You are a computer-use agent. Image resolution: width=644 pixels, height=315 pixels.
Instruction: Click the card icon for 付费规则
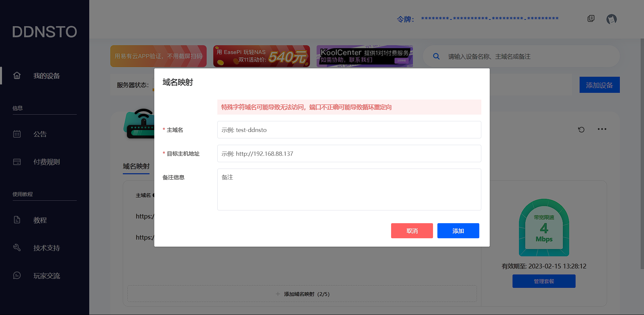click(x=17, y=162)
